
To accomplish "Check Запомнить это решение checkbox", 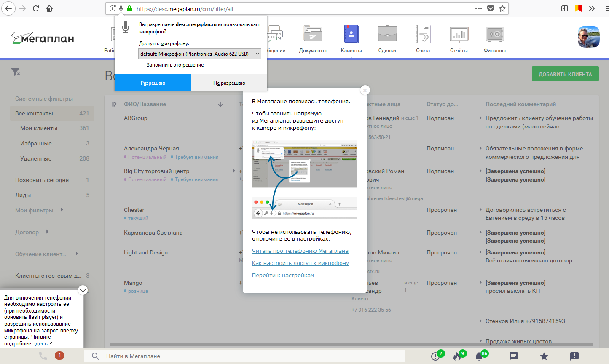I will tap(142, 65).
